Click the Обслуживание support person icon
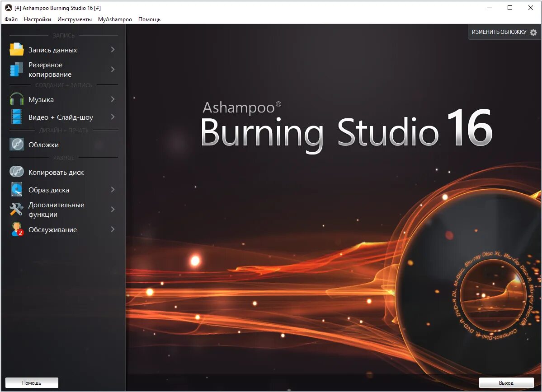The image size is (542, 392). (17, 229)
